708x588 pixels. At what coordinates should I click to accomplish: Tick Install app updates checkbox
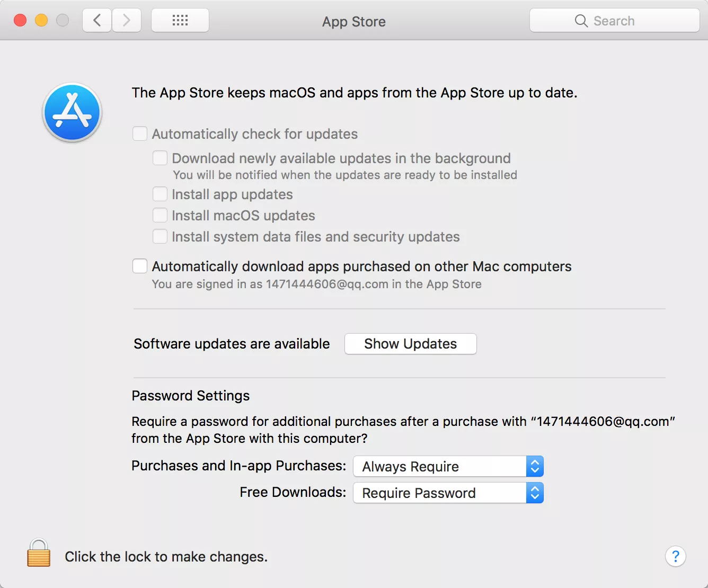tap(160, 194)
